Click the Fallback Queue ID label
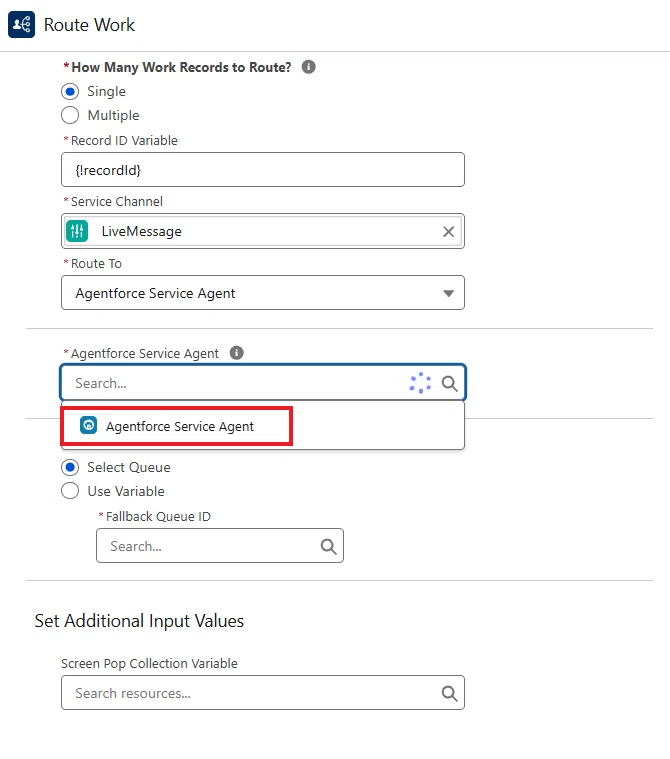Screen dimensions: 670x759 [x=158, y=516]
